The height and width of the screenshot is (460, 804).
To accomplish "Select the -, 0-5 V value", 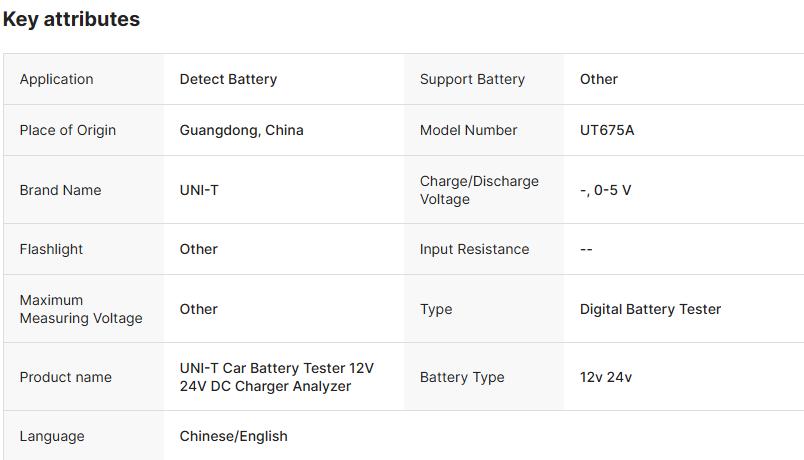I will 605,190.
